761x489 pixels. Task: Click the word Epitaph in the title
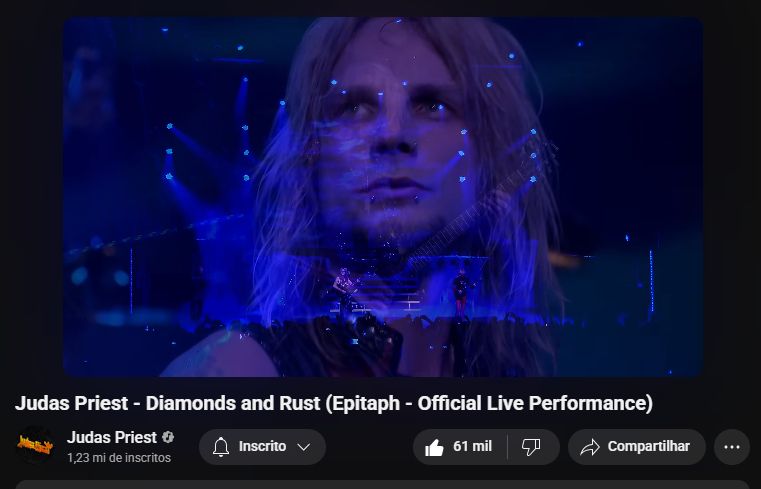point(365,403)
